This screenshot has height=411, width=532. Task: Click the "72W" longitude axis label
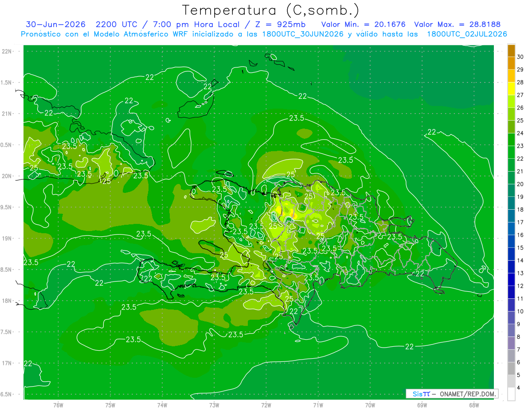[266, 405]
